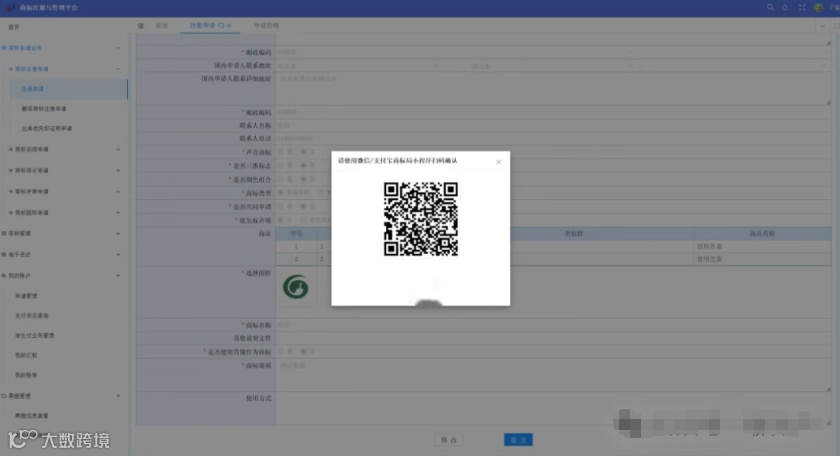This screenshot has height=456, width=840.
Task: Open second 国内申请人联系地址 city dropdown
Action: [x=552, y=65]
